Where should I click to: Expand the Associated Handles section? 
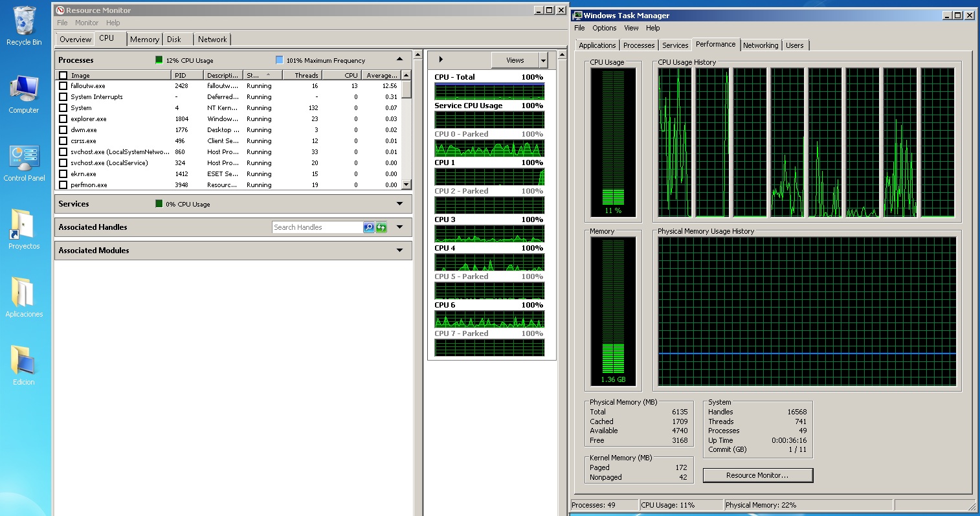point(400,227)
